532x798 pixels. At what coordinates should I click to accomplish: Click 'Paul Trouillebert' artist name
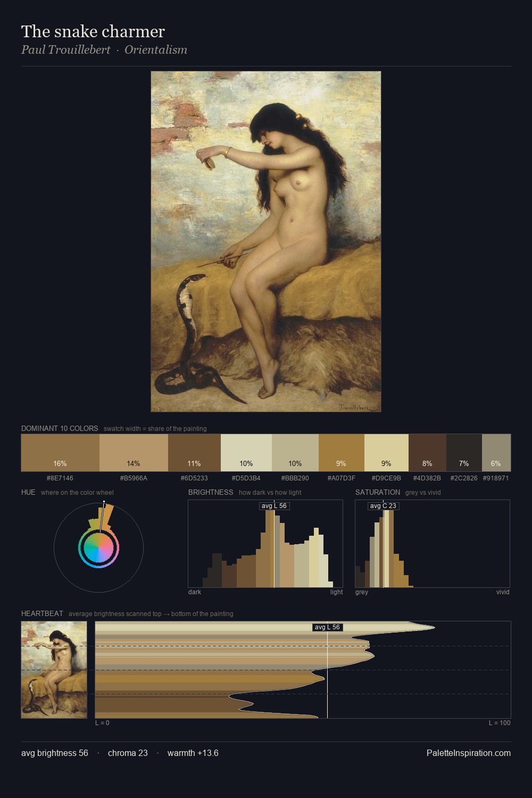tap(65, 50)
